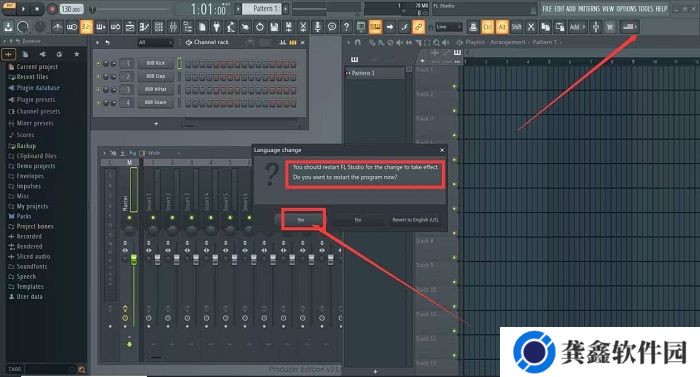Viewport: 700px width, 377px height.
Task: Click the shopping cart icon in toolbar
Action: click(x=609, y=27)
